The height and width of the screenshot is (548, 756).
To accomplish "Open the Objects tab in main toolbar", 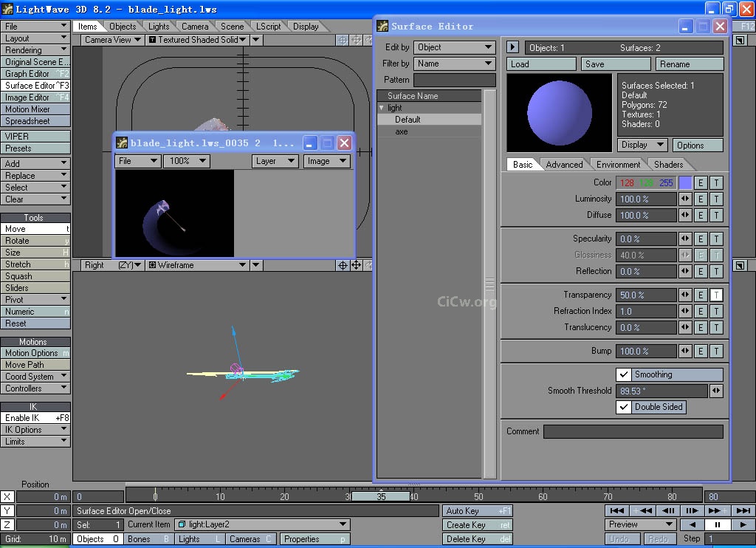I will (123, 27).
